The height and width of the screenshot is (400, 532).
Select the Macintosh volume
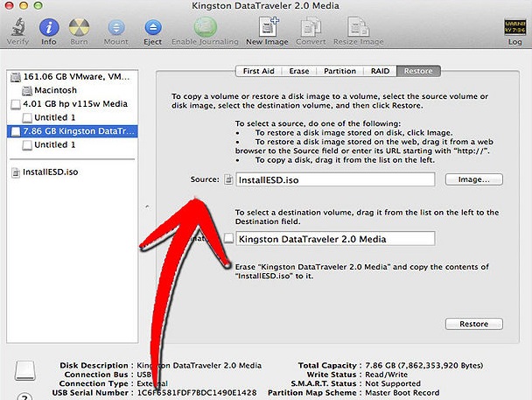(x=72, y=90)
